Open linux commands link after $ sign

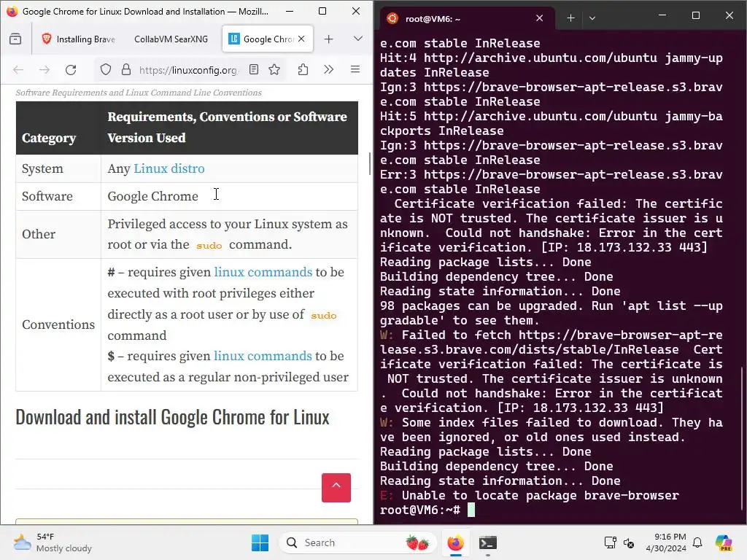pyautogui.click(x=263, y=356)
